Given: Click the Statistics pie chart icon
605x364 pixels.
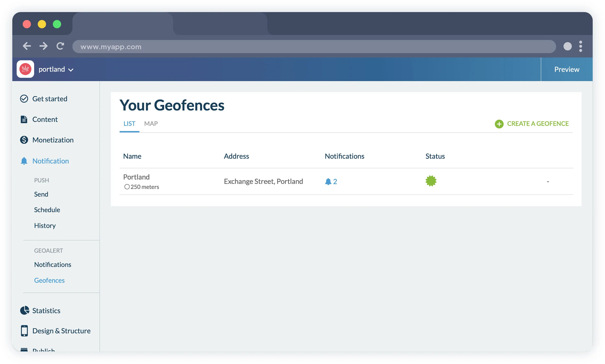Looking at the screenshot, I should tap(25, 310).
